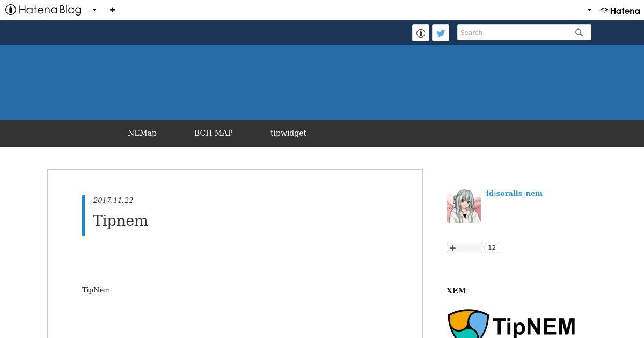The image size is (644, 338).
Task: Open the id:soralis_nem profile link
Action: pos(514,193)
